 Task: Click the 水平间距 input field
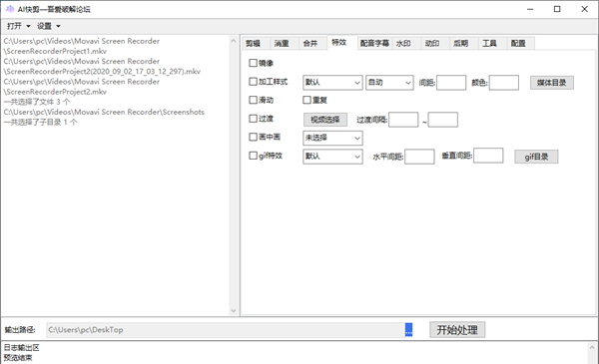tap(419, 157)
